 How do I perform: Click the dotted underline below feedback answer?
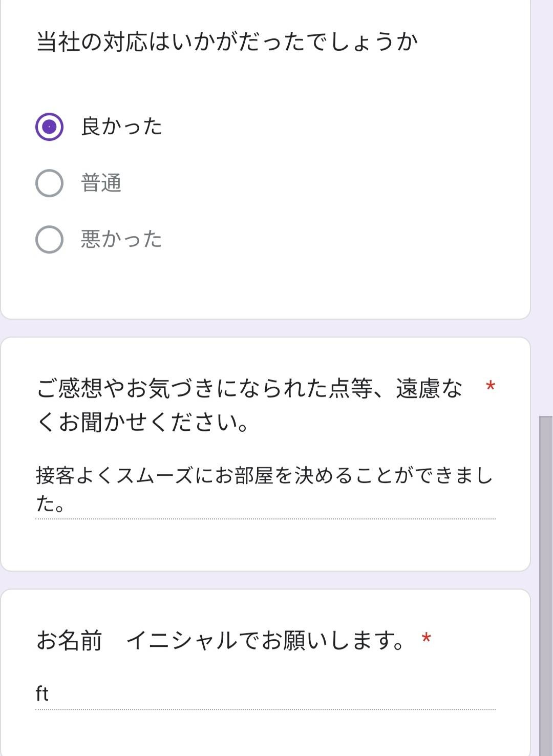(x=265, y=519)
